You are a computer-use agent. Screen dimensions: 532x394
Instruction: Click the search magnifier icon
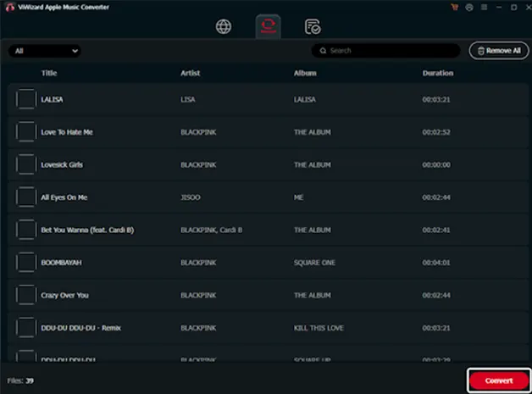pyautogui.click(x=322, y=51)
